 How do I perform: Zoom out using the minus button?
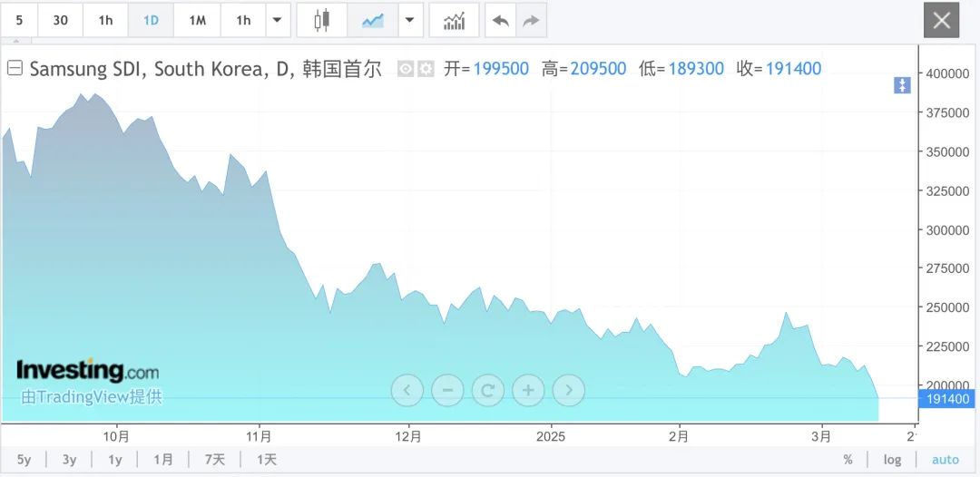coord(447,390)
